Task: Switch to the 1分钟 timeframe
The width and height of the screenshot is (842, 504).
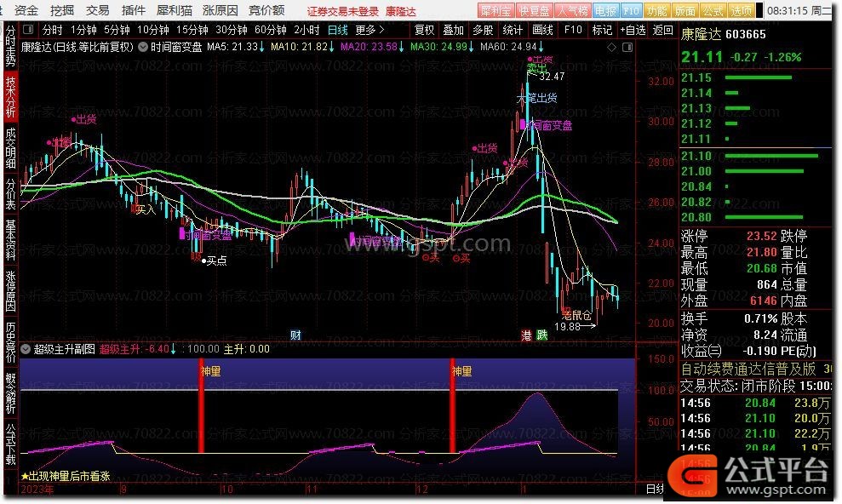Action: (x=83, y=30)
